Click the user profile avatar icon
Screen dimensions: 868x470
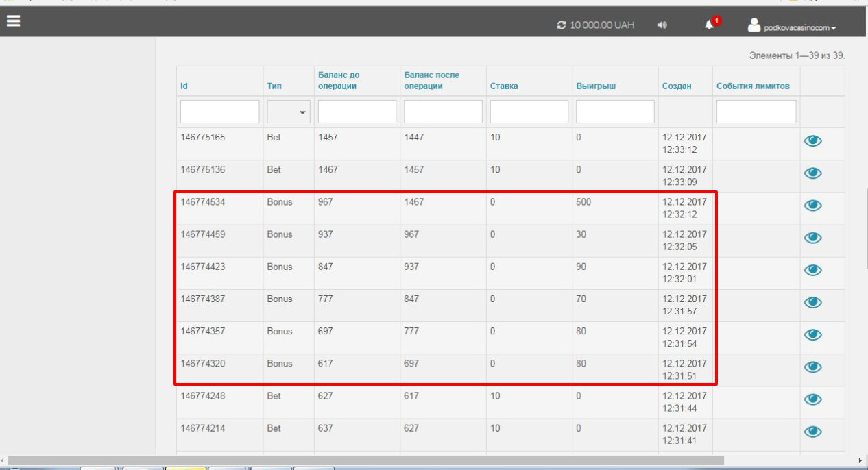[x=754, y=25]
